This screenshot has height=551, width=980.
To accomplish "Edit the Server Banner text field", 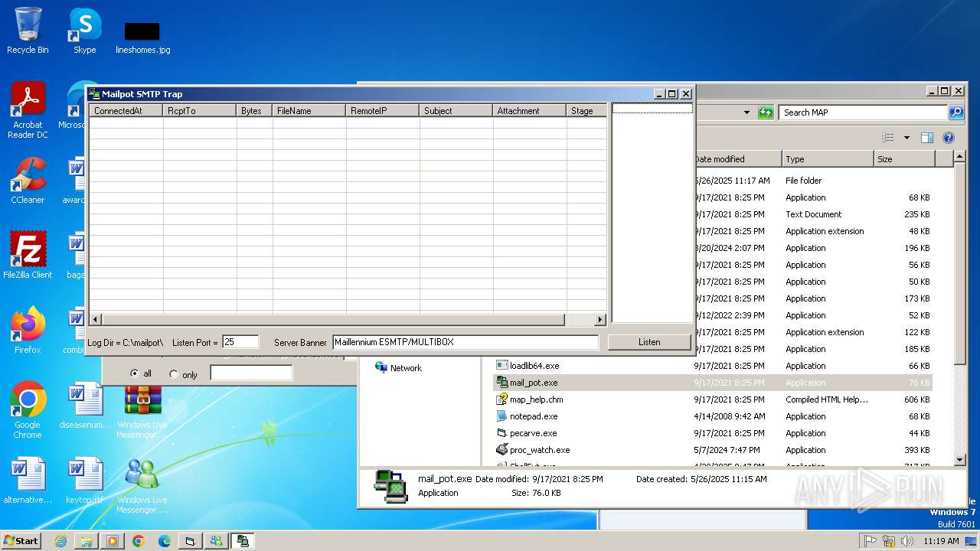I will [x=465, y=342].
